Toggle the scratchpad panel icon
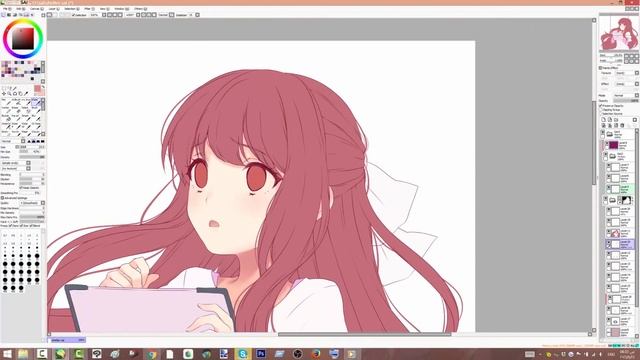 (x=32, y=15)
